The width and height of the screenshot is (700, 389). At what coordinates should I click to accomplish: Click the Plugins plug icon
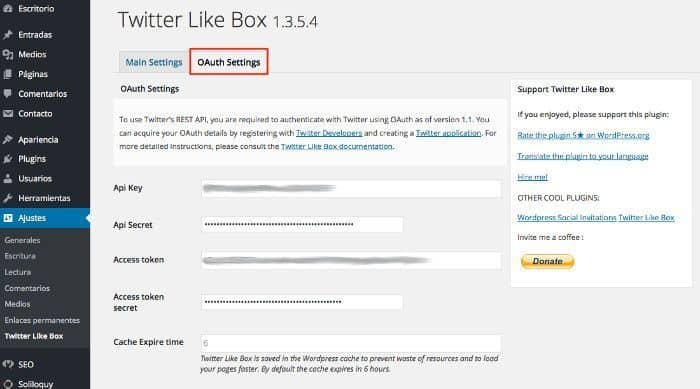8,159
